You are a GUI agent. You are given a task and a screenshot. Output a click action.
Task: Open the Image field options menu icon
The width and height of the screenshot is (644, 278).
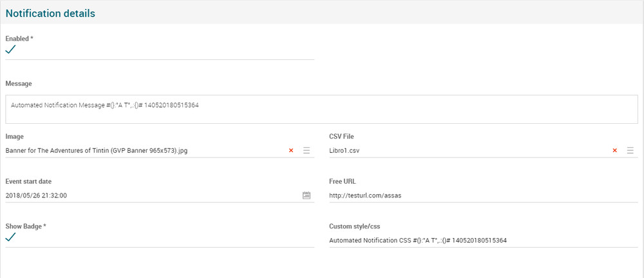(x=307, y=150)
